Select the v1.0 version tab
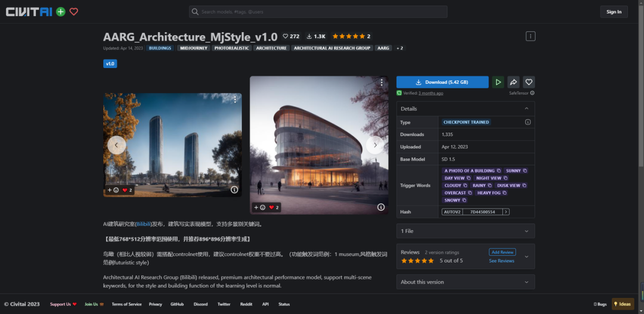 tap(110, 64)
